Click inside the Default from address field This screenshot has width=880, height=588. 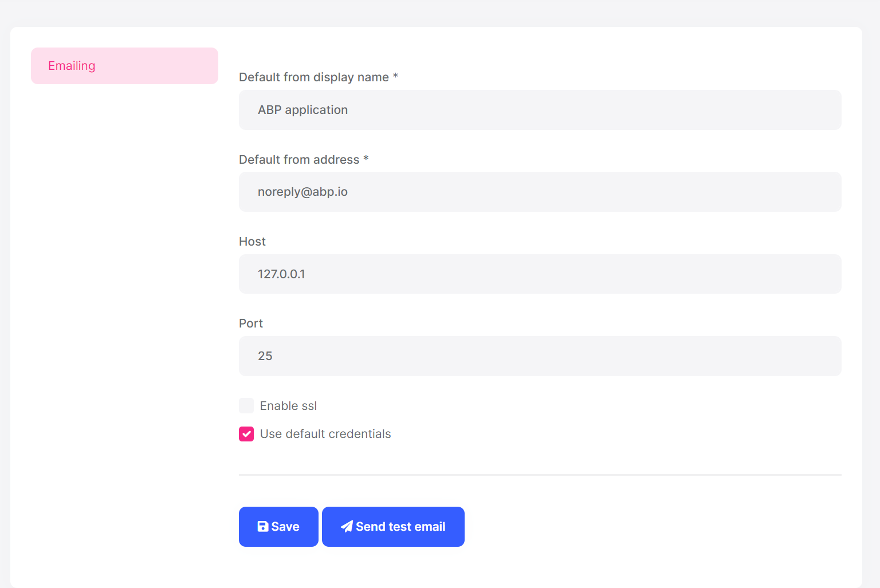point(539,192)
